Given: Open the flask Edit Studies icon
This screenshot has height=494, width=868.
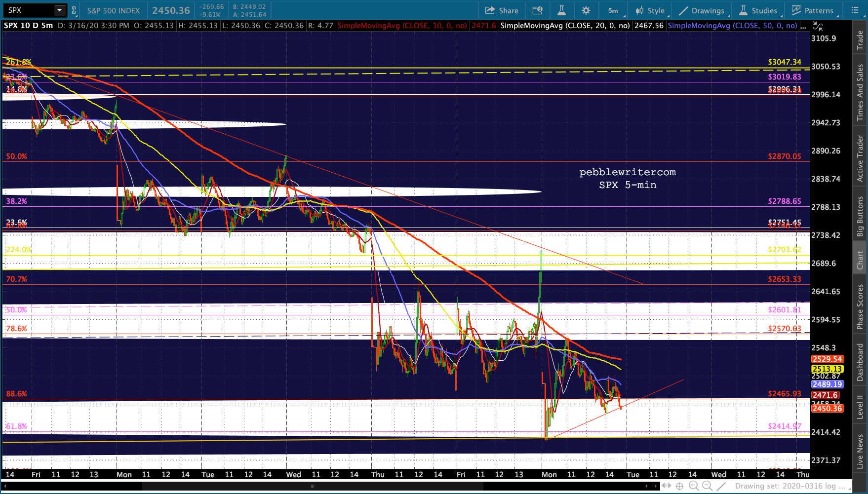Looking at the screenshot, I should click(x=561, y=10).
